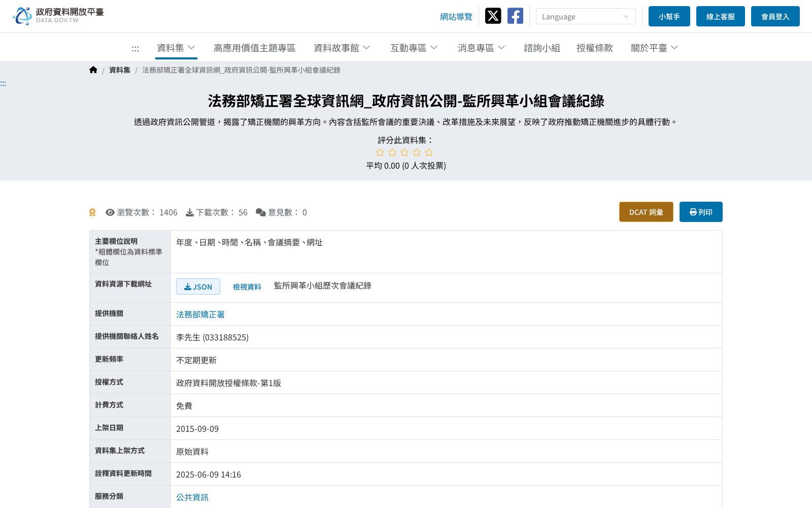The image size is (812, 508).
Task: Open the Facebook page icon
Action: tap(515, 16)
